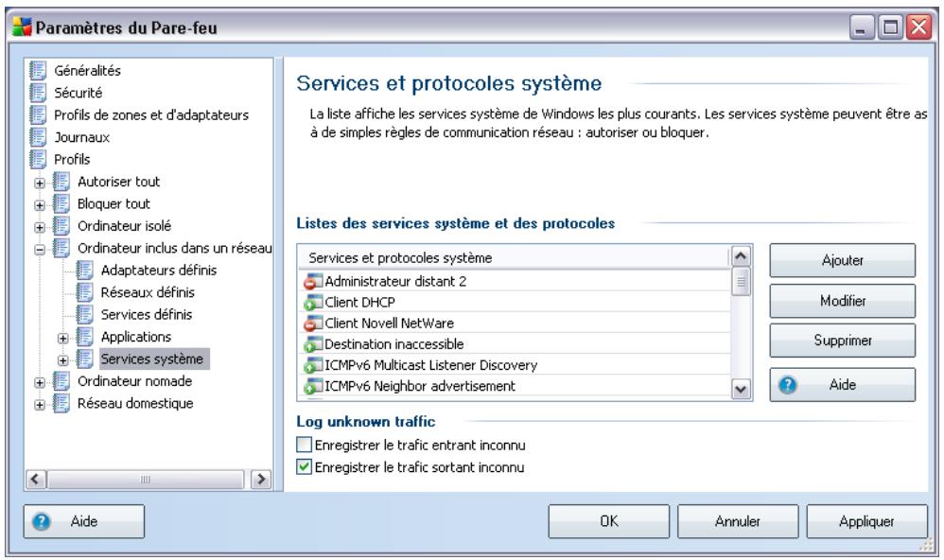The width and height of the screenshot is (944, 560).
Task: Click the icon beside Profils de zones et d'adaptateurs
Action: pos(38,115)
